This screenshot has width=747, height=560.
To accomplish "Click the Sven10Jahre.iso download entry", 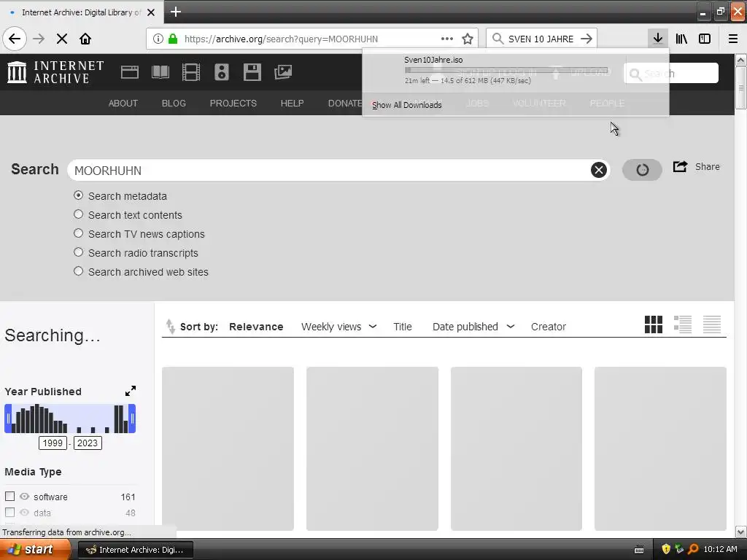I will (516, 71).
